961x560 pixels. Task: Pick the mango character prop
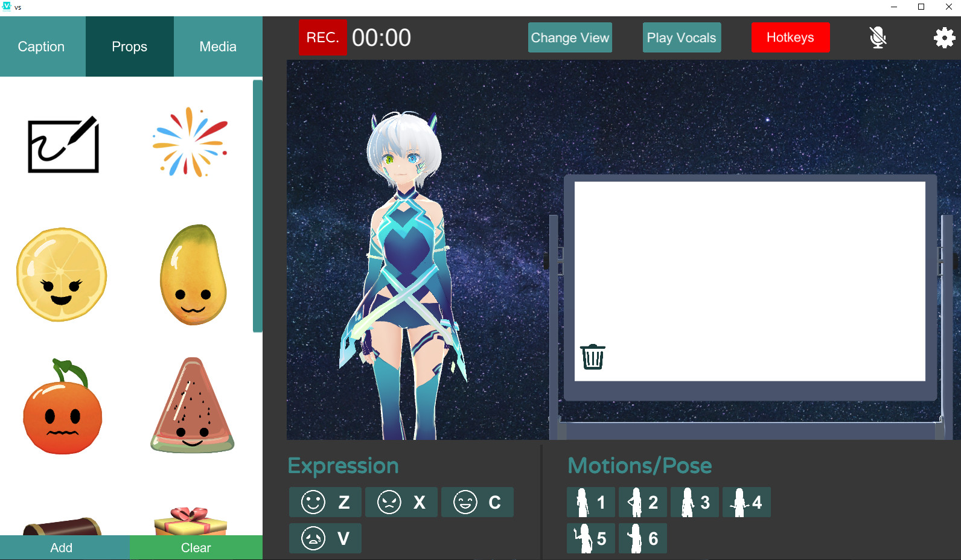click(193, 275)
